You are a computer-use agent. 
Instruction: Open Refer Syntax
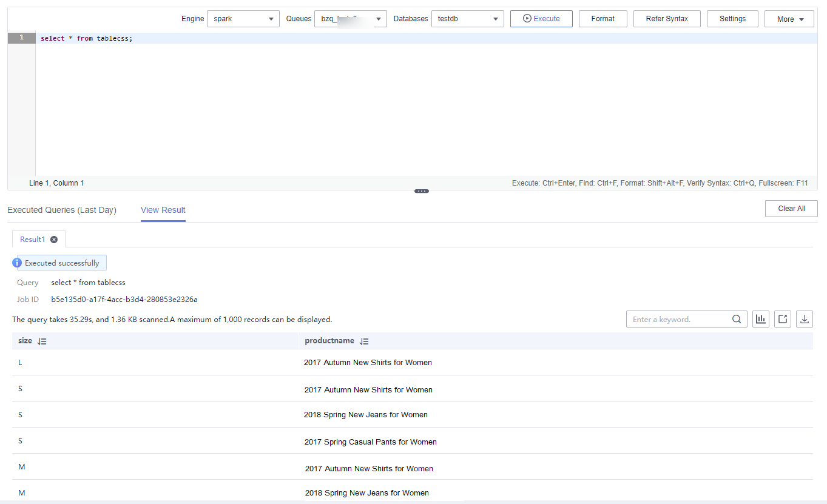(x=667, y=19)
